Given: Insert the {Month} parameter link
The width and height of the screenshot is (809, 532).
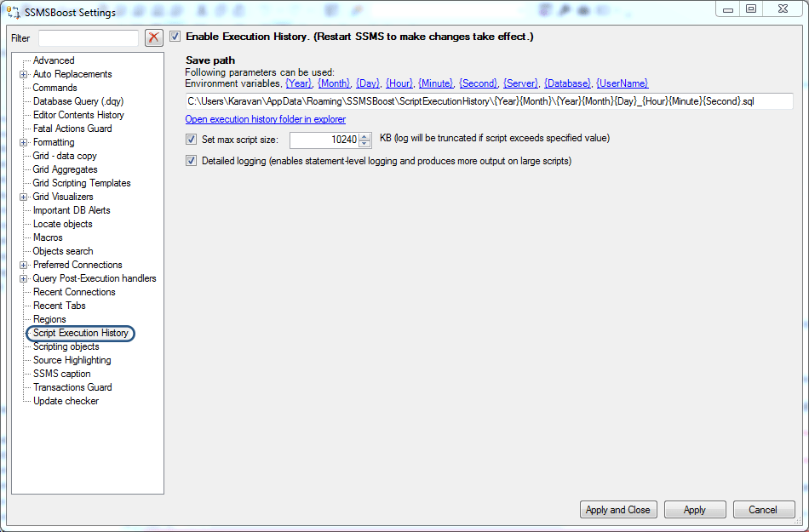Looking at the screenshot, I should 334,83.
